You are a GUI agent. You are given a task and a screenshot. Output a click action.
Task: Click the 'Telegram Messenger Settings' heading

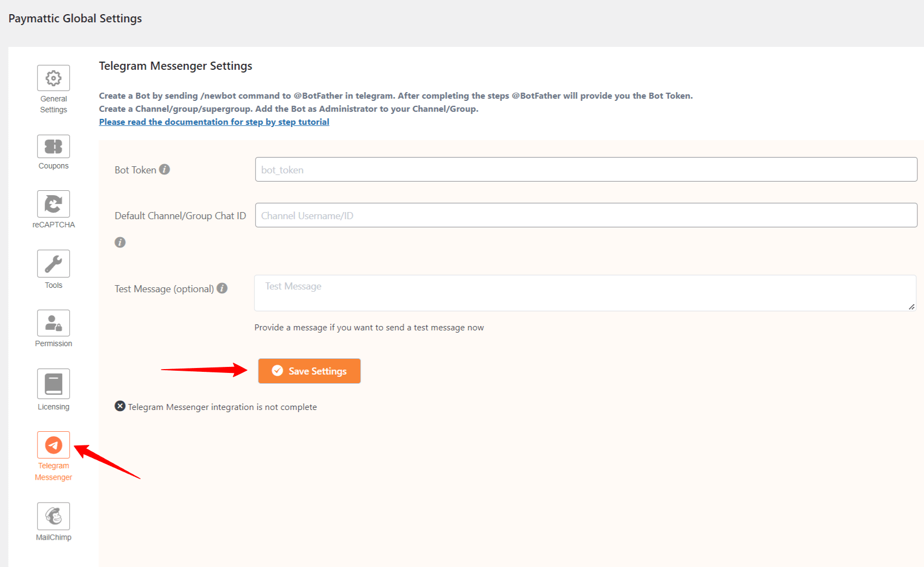[x=176, y=66]
